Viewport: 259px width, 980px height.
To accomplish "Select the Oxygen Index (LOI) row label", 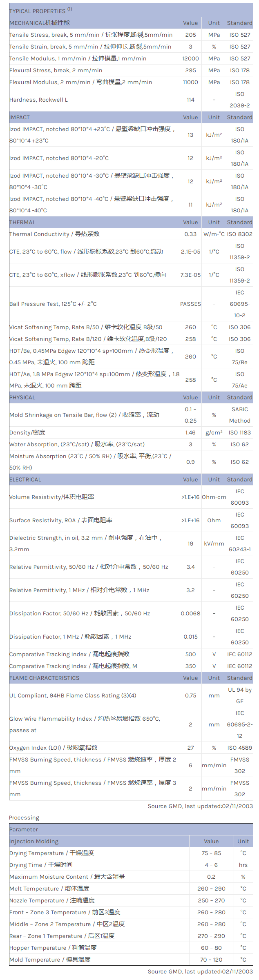I will point(54,748).
